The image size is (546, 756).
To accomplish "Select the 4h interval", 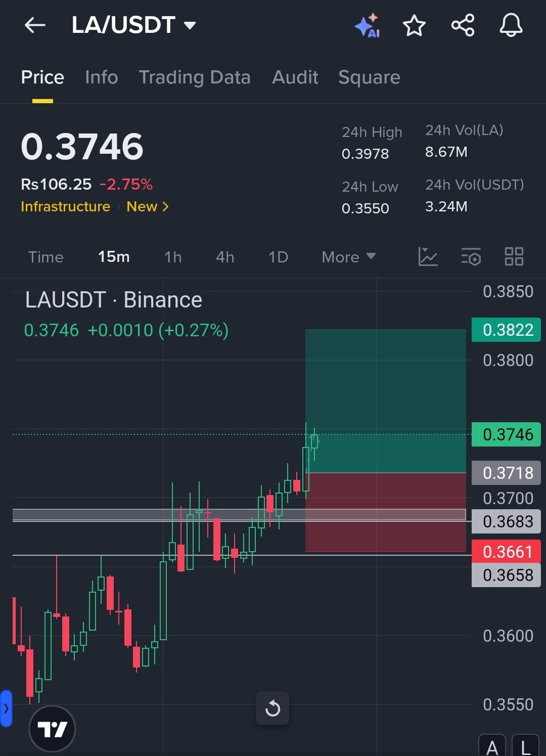I will [x=225, y=257].
